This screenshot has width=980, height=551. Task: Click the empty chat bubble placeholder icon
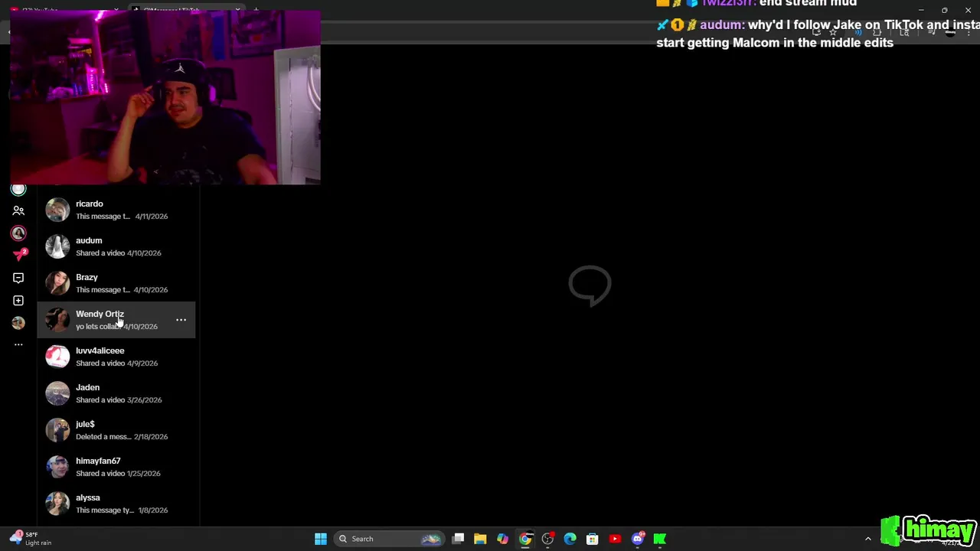click(x=590, y=285)
